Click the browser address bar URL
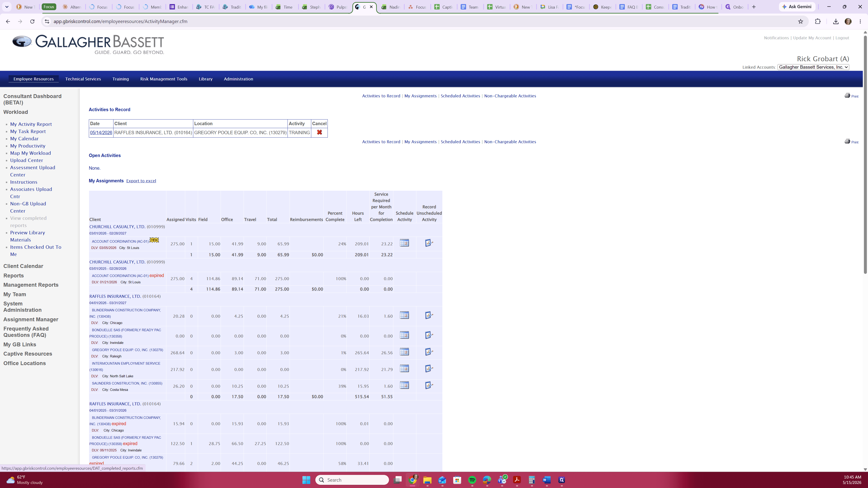This screenshot has height=488, width=868. point(120,21)
